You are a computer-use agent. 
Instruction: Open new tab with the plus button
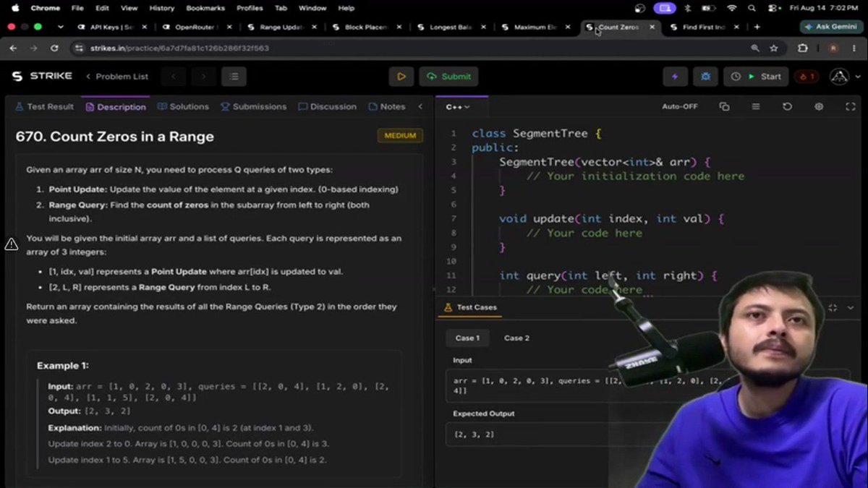click(757, 27)
